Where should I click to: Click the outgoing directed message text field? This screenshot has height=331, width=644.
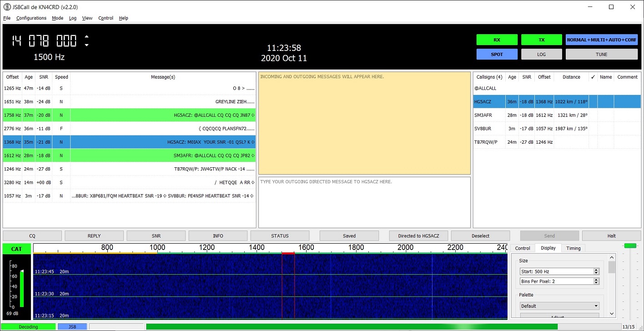[x=364, y=202]
